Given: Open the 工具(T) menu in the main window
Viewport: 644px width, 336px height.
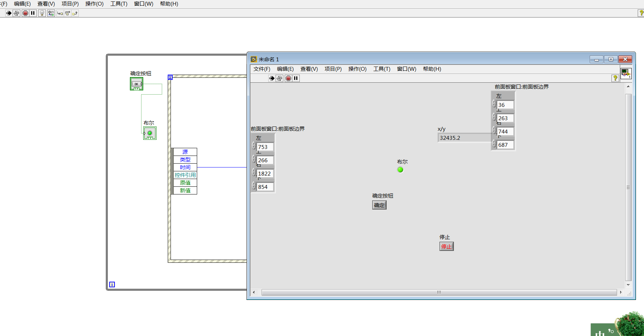Looking at the screenshot, I should click(x=119, y=4).
